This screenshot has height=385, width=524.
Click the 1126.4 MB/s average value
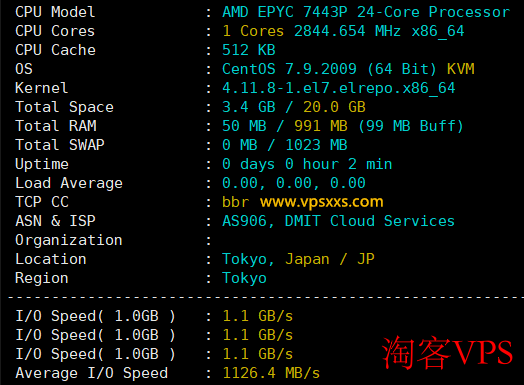tap(271, 373)
